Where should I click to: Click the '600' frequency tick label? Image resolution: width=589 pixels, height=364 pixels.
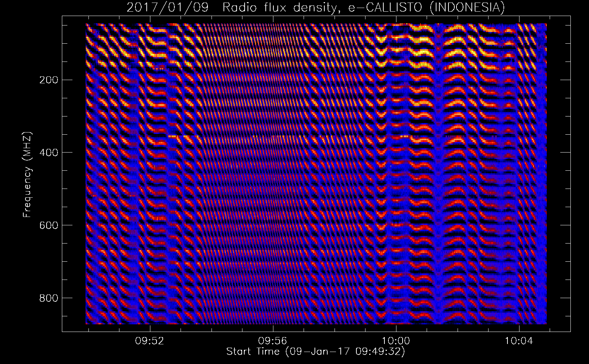pyautogui.click(x=48, y=225)
